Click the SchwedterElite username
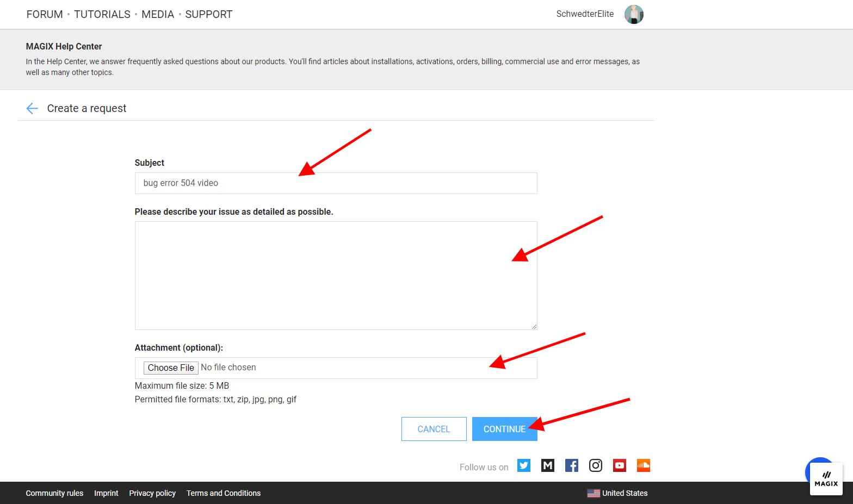Viewport: 853px width, 504px height. (585, 14)
